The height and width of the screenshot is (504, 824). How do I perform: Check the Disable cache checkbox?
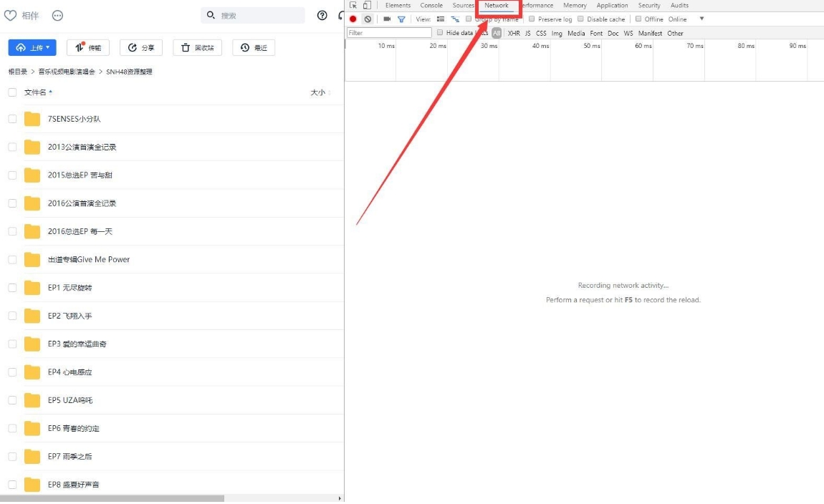tap(580, 19)
